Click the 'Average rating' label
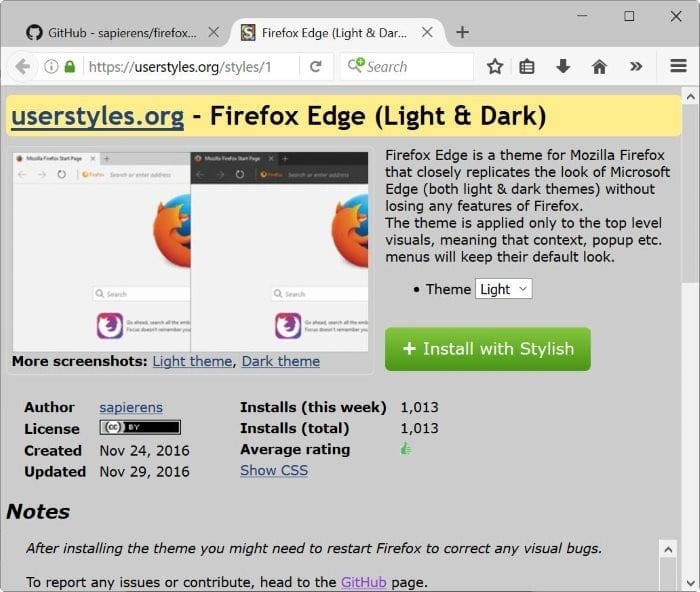Viewport: 700px width, 592px height. (x=295, y=450)
